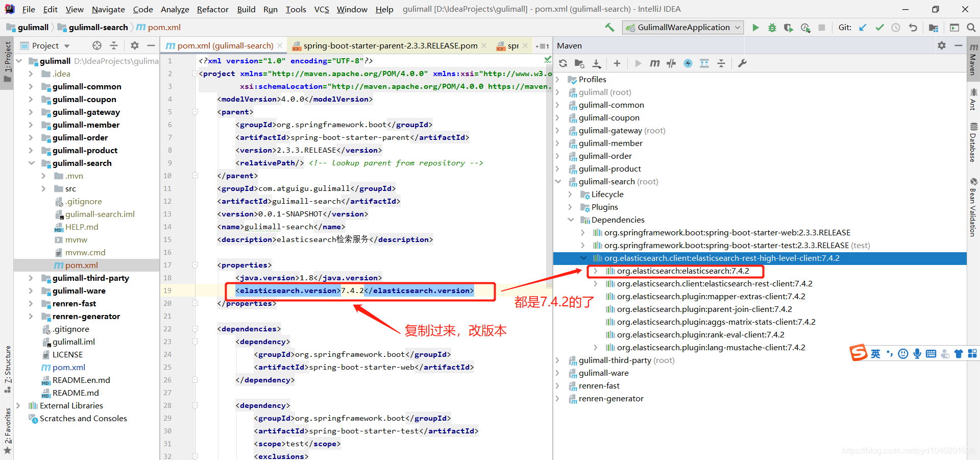Execute Maven goal using the m icon
Image resolution: width=980 pixels, height=460 pixels.
tap(654, 63)
